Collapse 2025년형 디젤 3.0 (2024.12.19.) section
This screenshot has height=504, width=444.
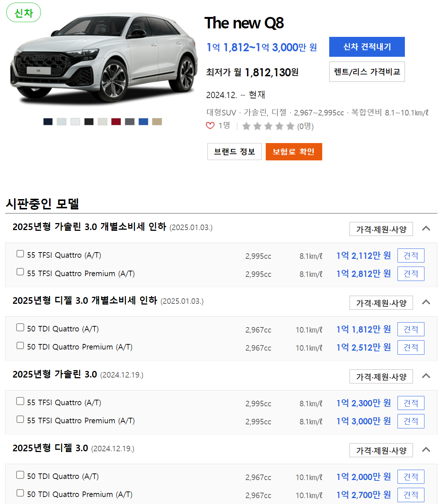point(426,449)
